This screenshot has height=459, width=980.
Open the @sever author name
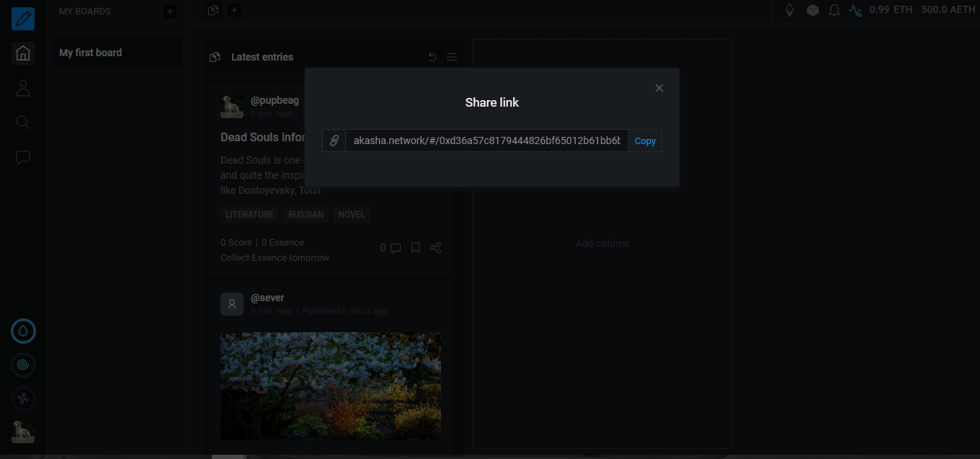pos(267,298)
